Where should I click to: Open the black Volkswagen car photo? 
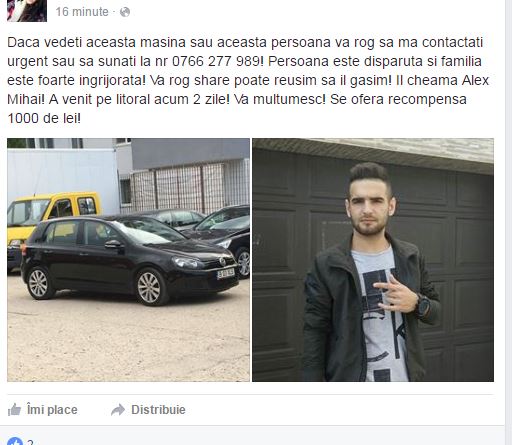[x=128, y=260]
